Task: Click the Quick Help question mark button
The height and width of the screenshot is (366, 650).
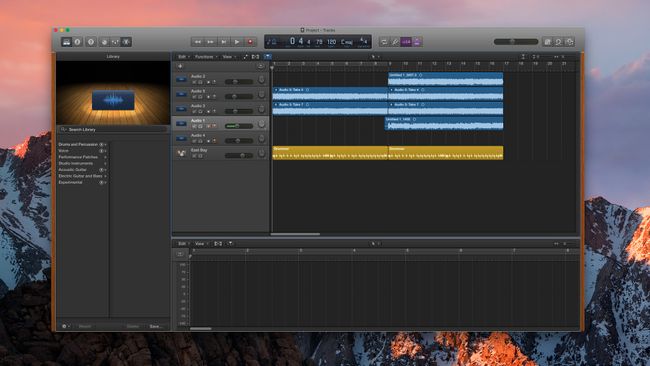Action: 91,42
